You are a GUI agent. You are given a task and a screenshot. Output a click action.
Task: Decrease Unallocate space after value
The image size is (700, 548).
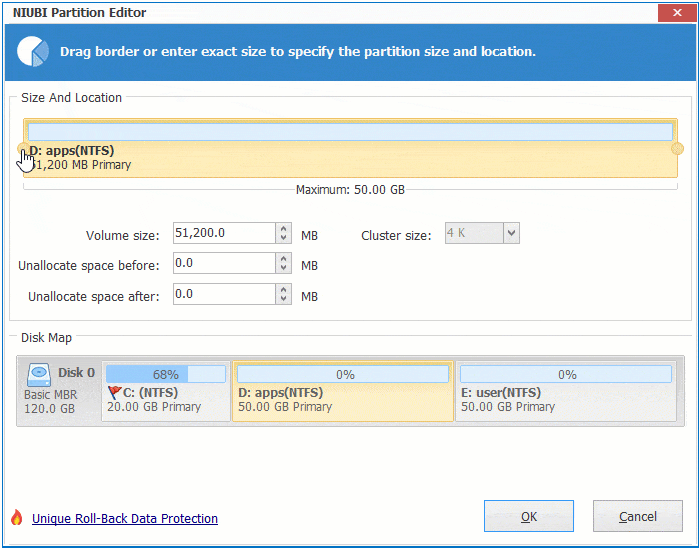pyautogui.click(x=283, y=299)
